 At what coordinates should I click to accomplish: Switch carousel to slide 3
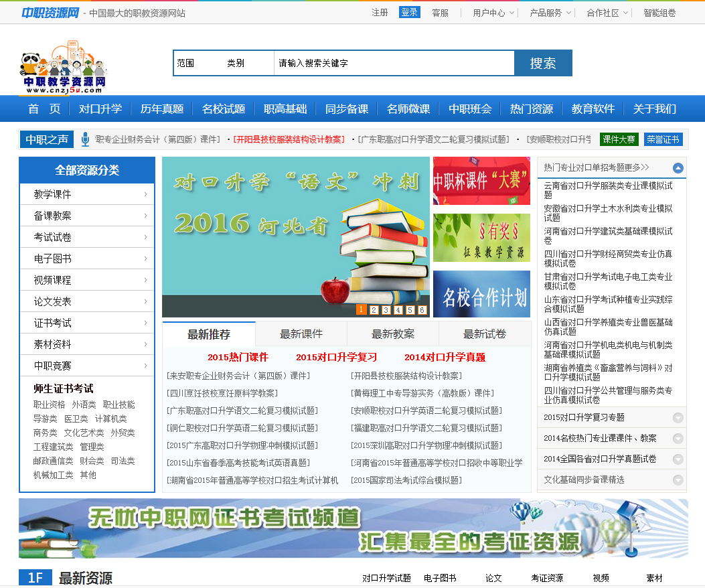pyautogui.click(x=386, y=309)
